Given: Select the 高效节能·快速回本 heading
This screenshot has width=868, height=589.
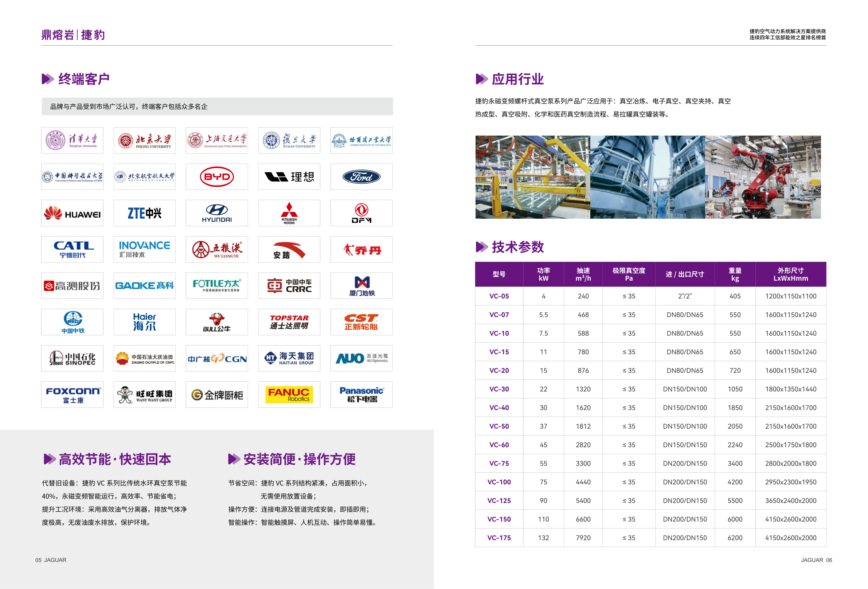Looking at the screenshot, I should [115, 459].
